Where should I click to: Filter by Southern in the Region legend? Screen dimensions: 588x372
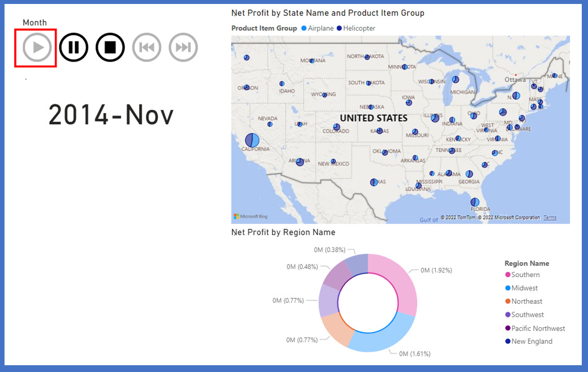click(x=525, y=275)
